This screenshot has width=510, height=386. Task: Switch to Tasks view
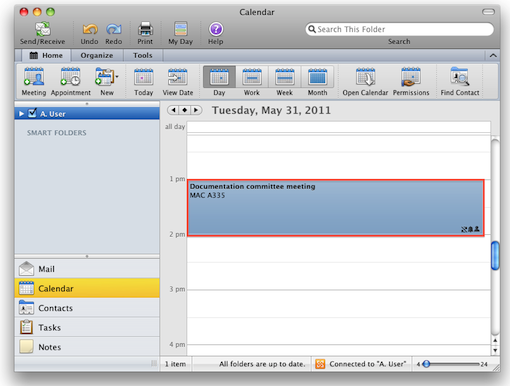pyautogui.click(x=87, y=327)
